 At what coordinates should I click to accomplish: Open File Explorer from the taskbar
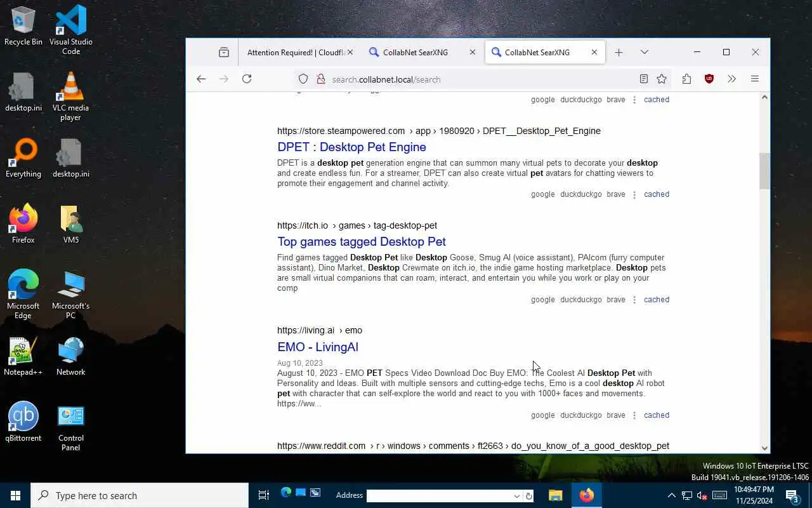coord(555,495)
